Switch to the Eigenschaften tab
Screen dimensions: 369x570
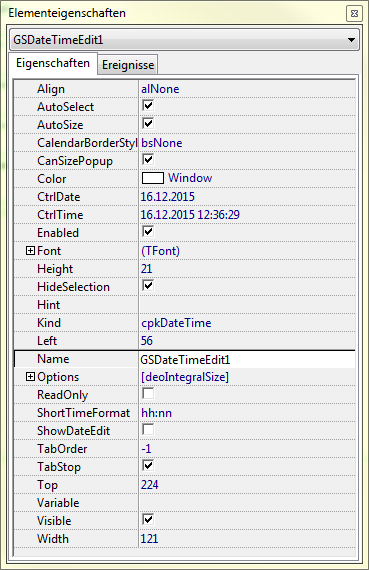point(53,63)
